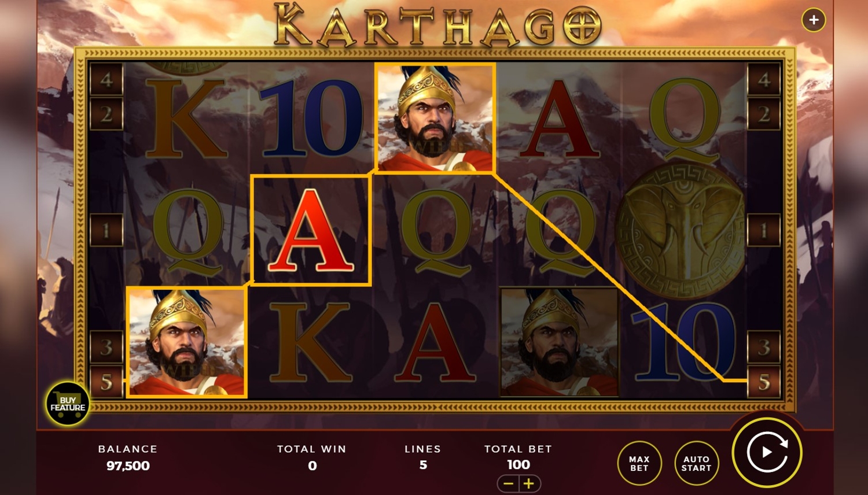Click the Balance amount 97,500
The height and width of the screenshot is (495, 868).
coord(128,466)
